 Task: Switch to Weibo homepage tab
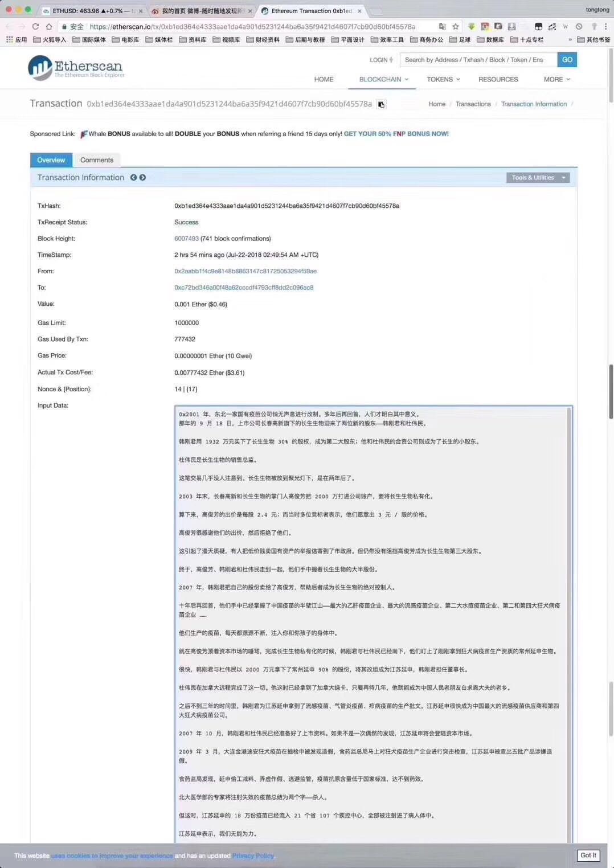point(200,11)
